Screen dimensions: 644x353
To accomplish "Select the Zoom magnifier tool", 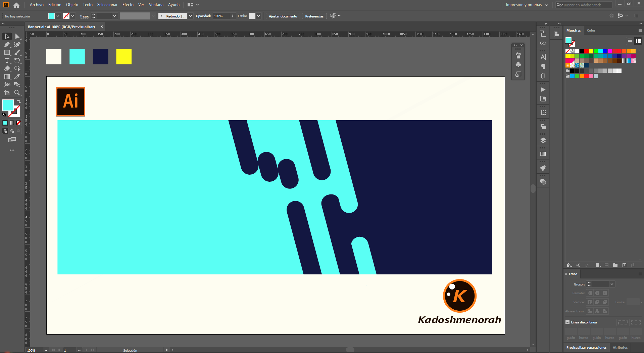I will 17,93.
